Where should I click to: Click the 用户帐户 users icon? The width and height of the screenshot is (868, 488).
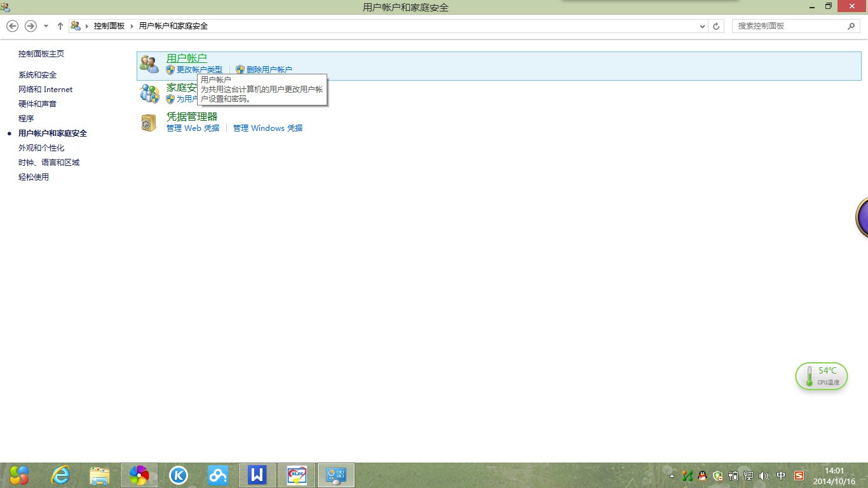click(x=149, y=64)
